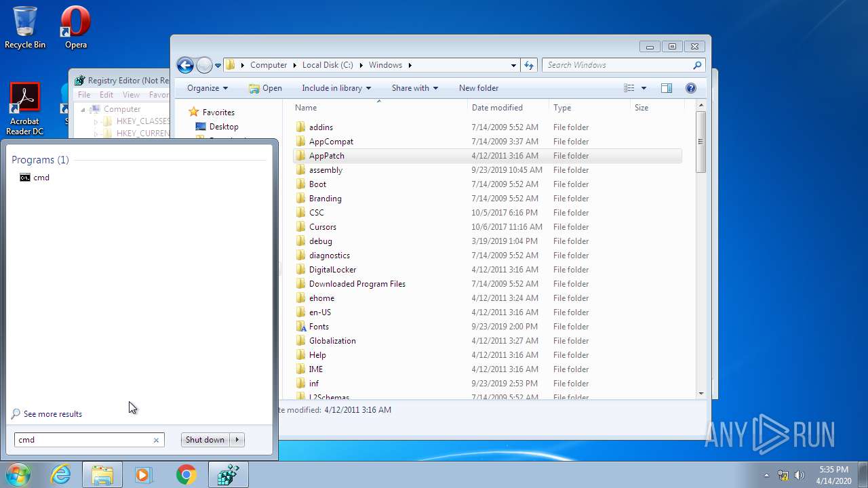This screenshot has width=868, height=488.
Task: Click Local Disk (C:) breadcrumb
Action: (328, 65)
